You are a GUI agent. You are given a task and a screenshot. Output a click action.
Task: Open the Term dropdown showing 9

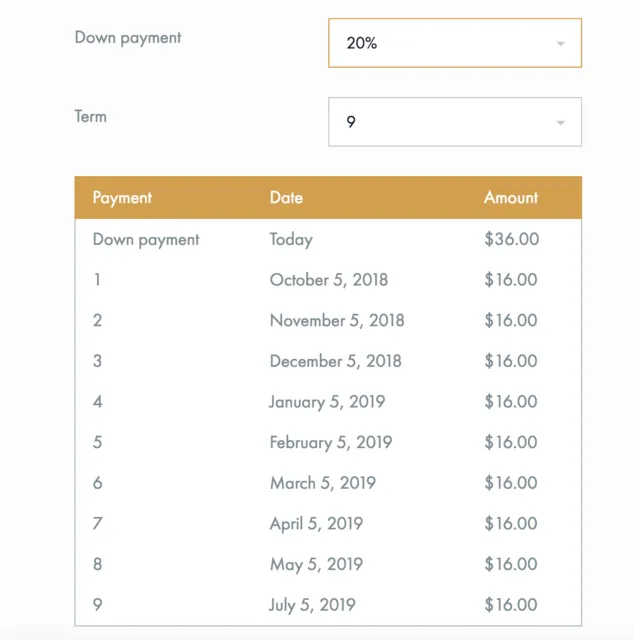coord(455,122)
